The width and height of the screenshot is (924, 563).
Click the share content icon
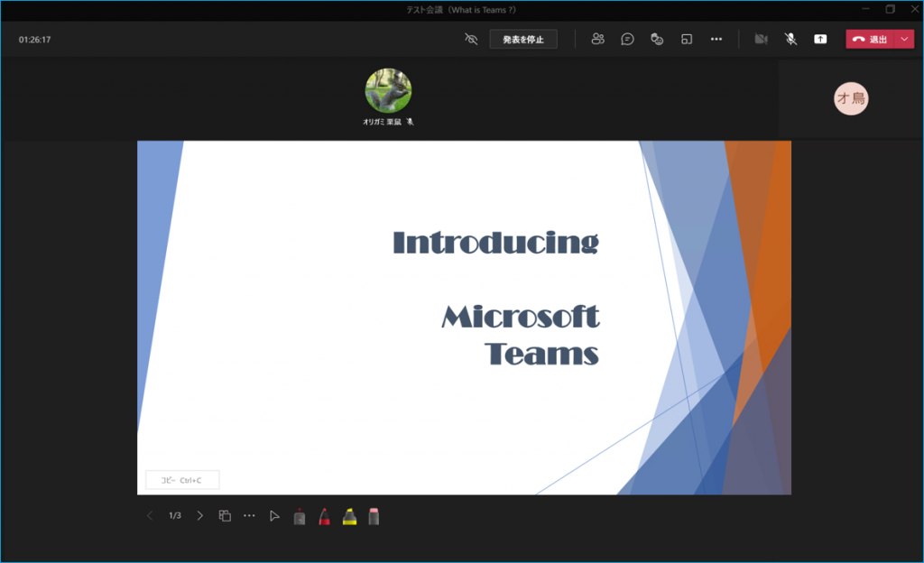tap(820, 39)
